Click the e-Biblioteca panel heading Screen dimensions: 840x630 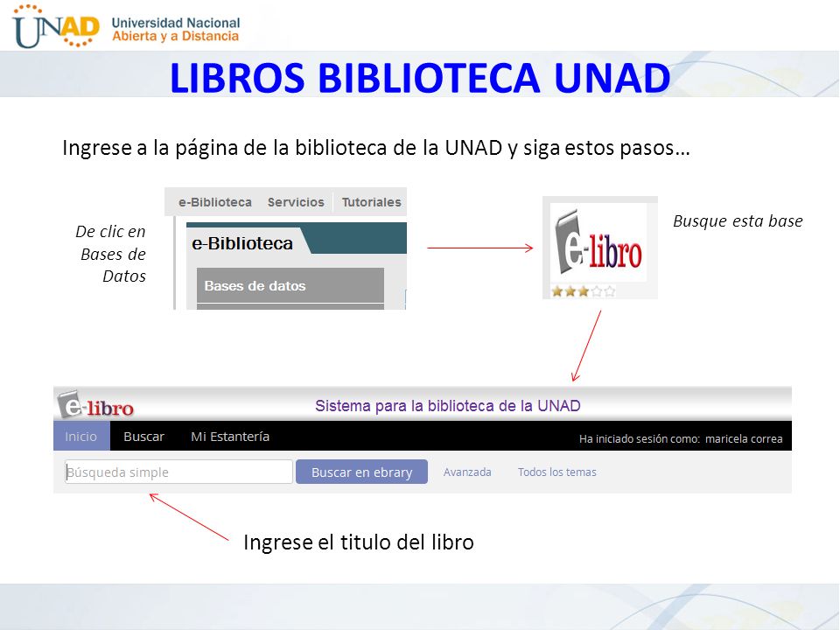pyautogui.click(x=242, y=243)
